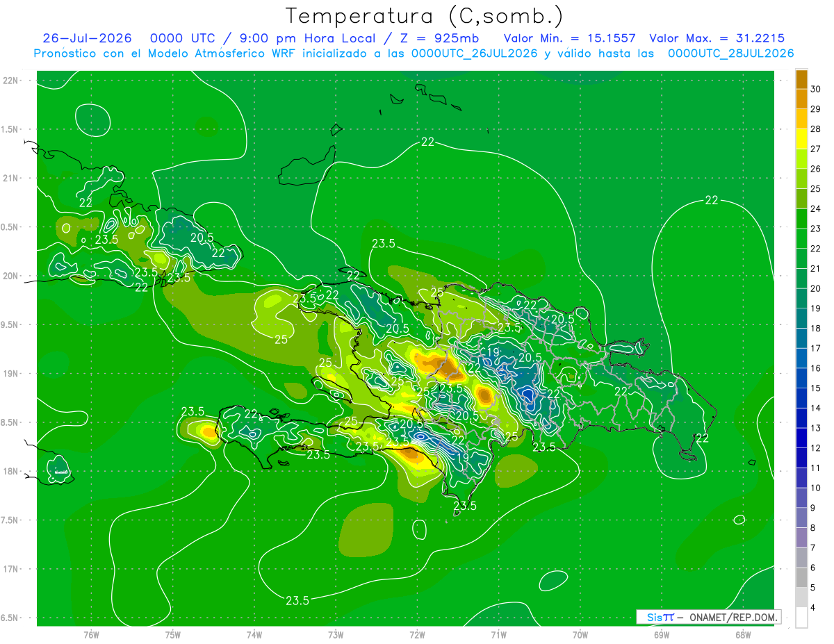834x644 pixels.
Task: Click the '22N' latitude axis label
Action: (11, 81)
